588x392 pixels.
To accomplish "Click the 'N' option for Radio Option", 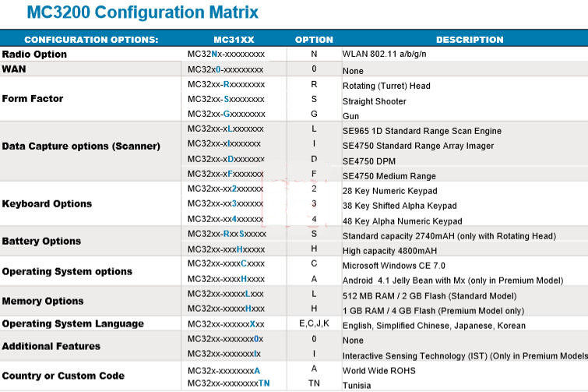I will pyautogui.click(x=314, y=54).
